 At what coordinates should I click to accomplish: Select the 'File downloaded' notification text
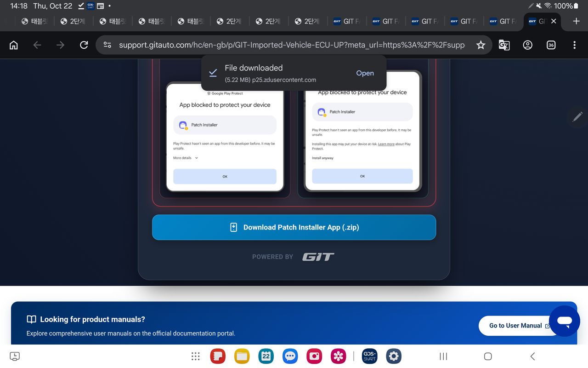click(x=254, y=68)
